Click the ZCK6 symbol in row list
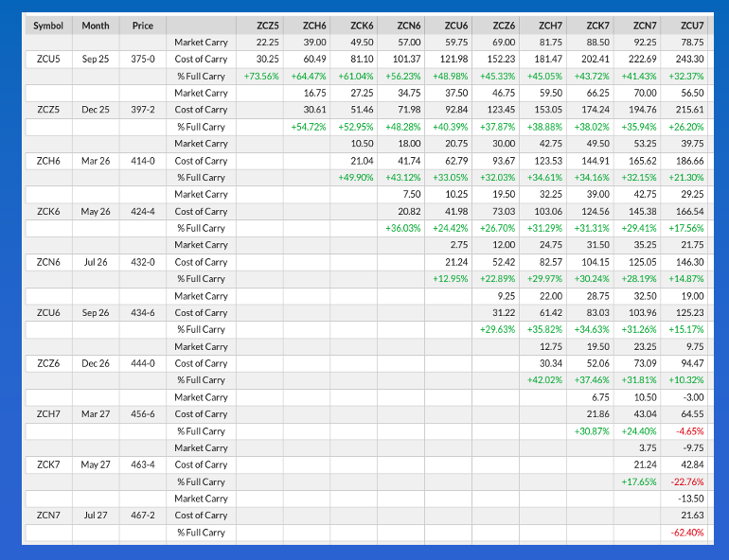Screen dimensions: 729x560 coord(48,211)
